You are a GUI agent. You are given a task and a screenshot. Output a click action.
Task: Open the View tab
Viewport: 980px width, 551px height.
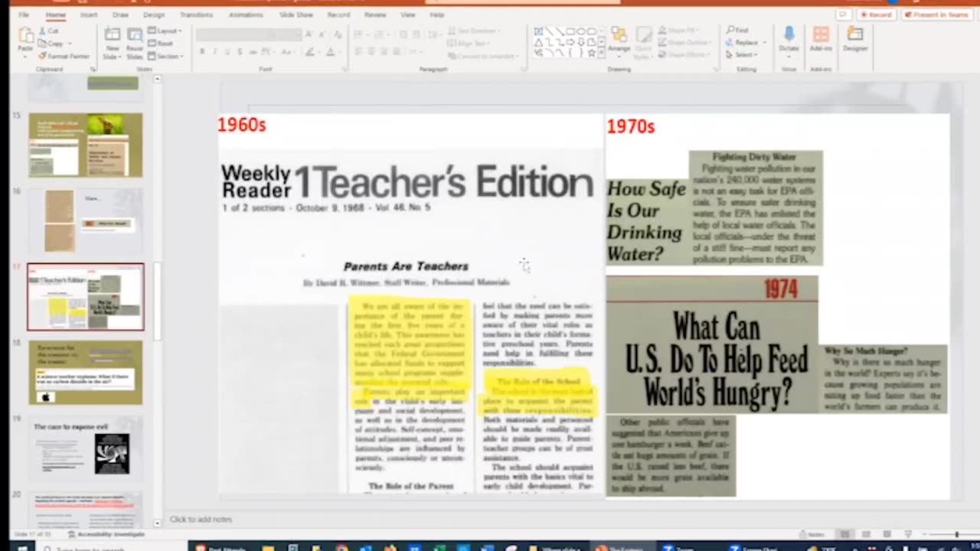pyautogui.click(x=408, y=15)
